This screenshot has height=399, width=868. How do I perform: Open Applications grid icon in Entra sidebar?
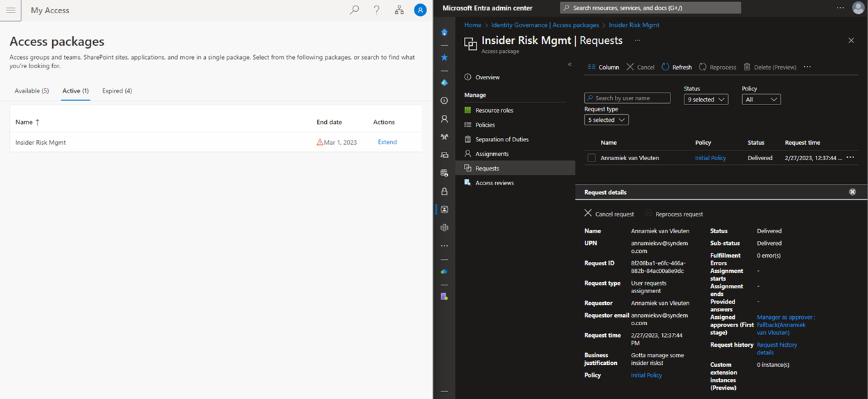(x=444, y=173)
